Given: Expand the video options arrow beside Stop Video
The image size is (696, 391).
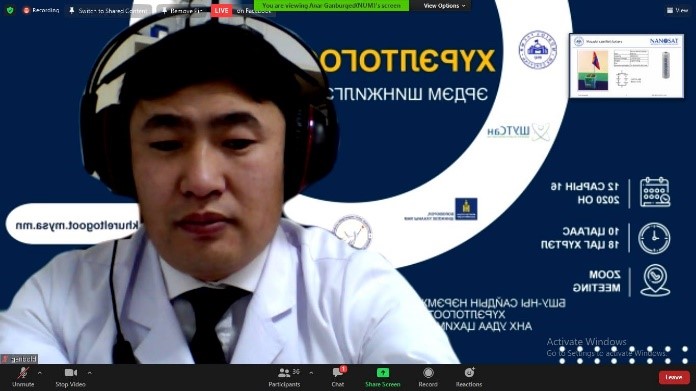Looking at the screenshot, I should [90, 373].
